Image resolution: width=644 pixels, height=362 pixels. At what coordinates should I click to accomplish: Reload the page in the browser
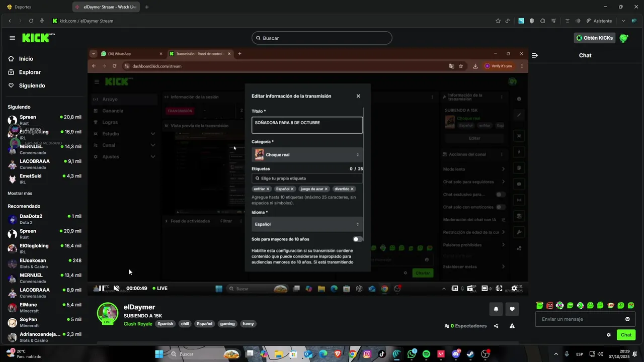point(31,21)
